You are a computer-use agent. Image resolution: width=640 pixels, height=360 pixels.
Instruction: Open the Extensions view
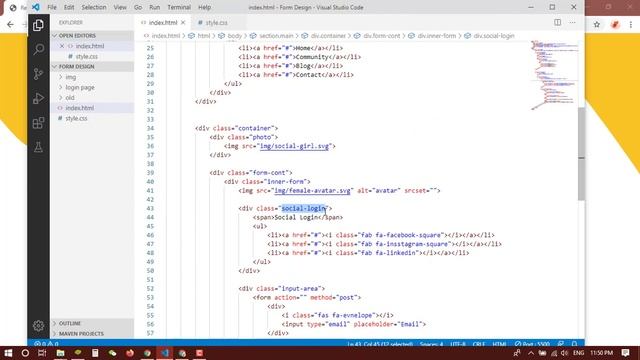click(x=38, y=123)
